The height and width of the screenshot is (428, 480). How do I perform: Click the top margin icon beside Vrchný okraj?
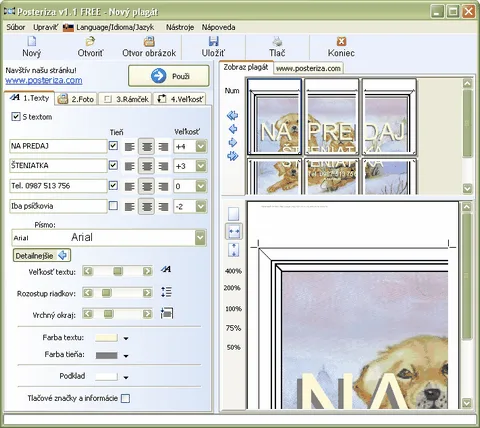pyautogui.click(x=166, y=313)
